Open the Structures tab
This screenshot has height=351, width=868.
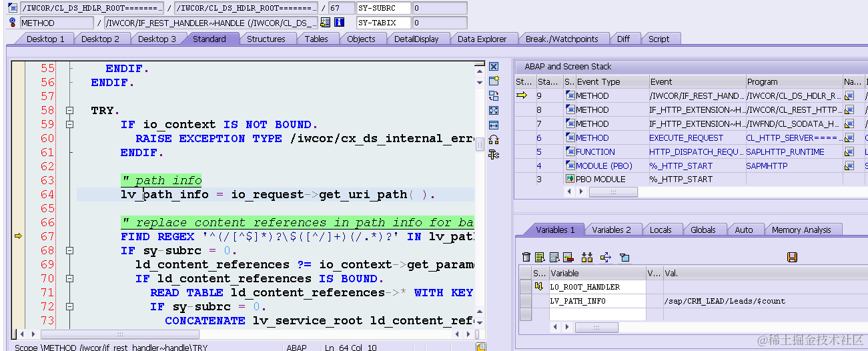[x=266, y=39]
